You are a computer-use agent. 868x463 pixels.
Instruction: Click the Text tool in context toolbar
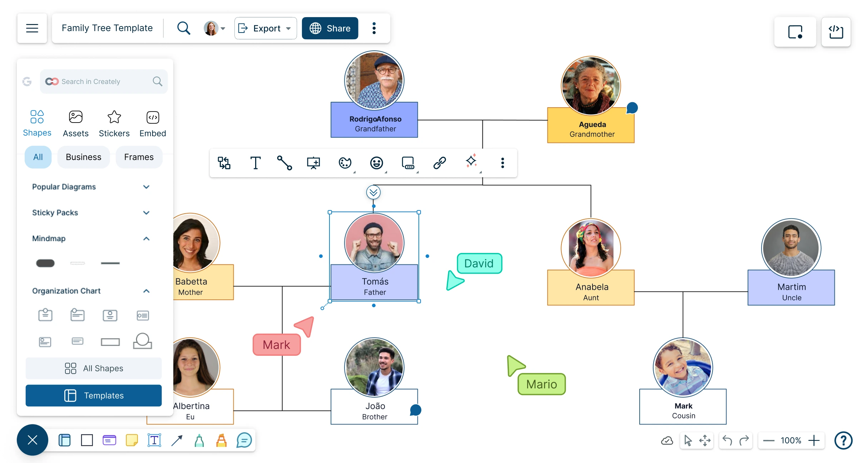[255, 163]
